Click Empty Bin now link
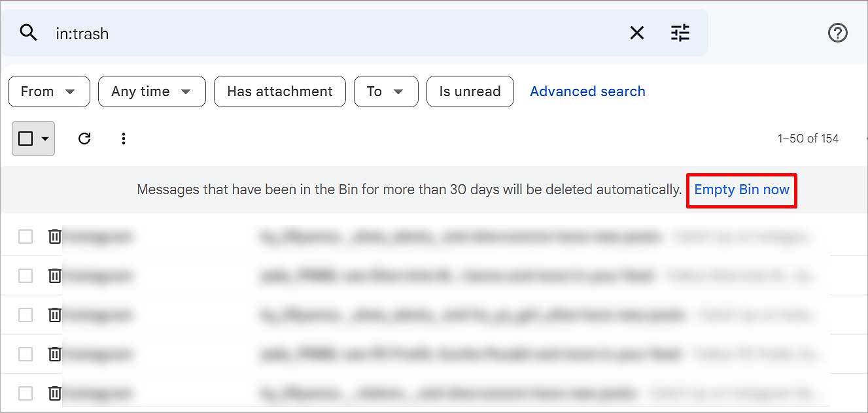Image resolution: width=868 pixels, height=413 pixels. [742, 190]
